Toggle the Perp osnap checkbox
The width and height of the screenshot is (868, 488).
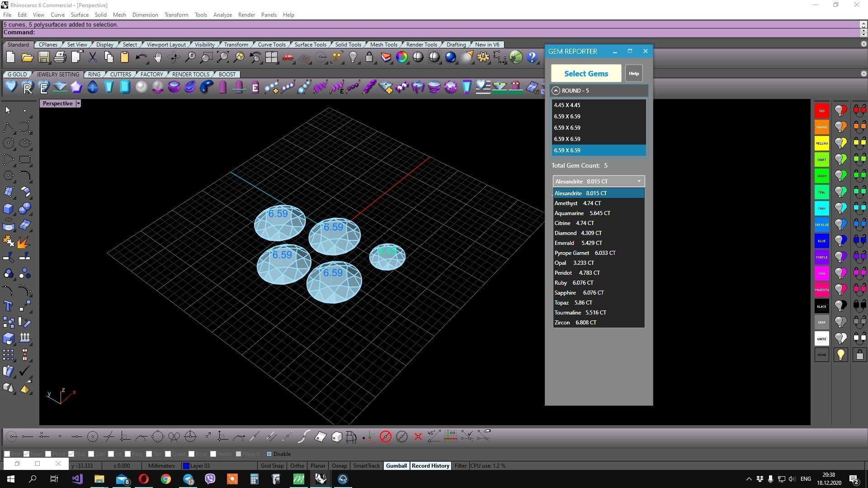[127, 454]
